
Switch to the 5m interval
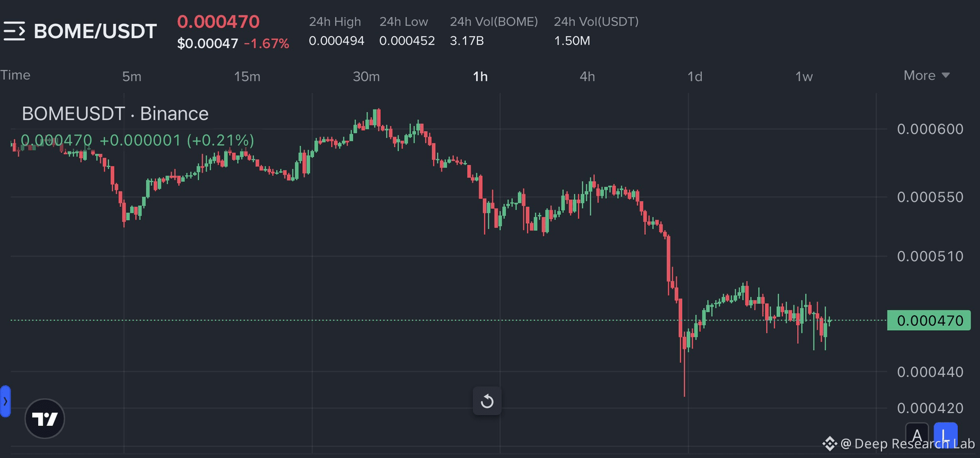point(132,76)
